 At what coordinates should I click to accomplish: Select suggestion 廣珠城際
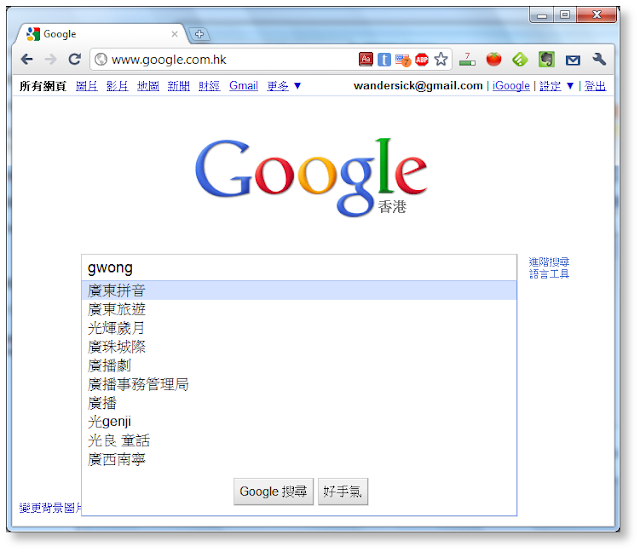[x=299, y=347]
